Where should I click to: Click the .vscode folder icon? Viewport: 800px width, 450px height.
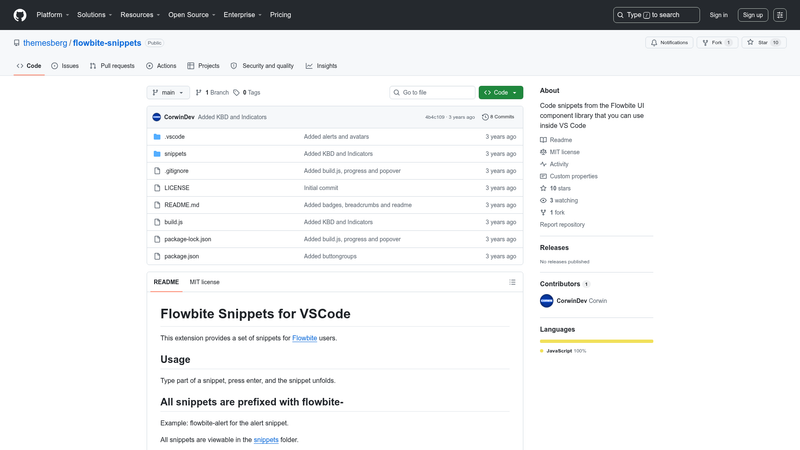pyautogui.click(x=157, y=137)
